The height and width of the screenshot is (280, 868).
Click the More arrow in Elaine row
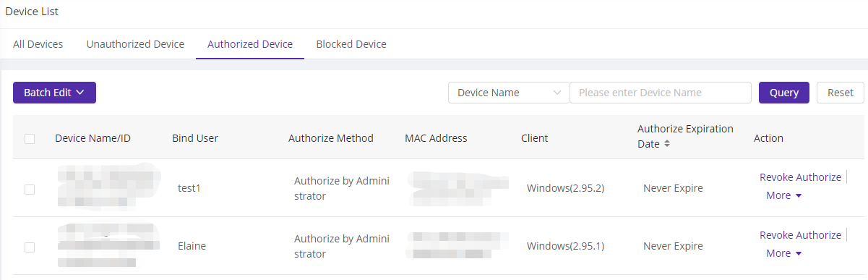click(x=799, y=254)
